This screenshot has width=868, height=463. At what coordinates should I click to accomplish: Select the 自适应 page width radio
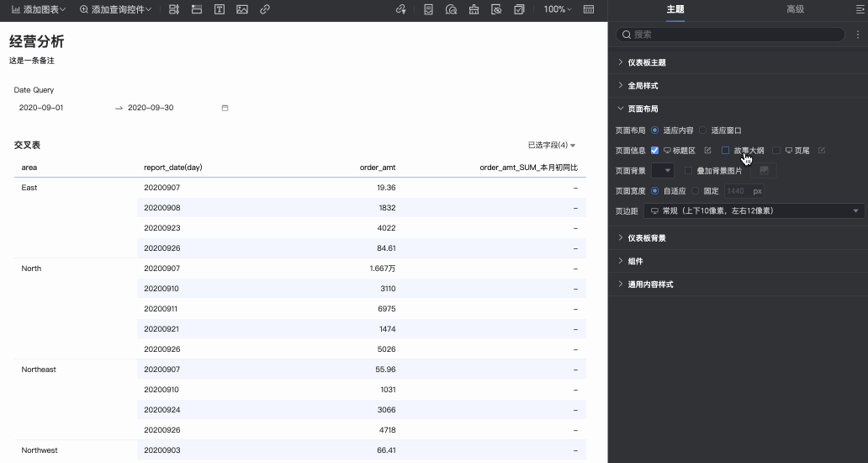655,190
